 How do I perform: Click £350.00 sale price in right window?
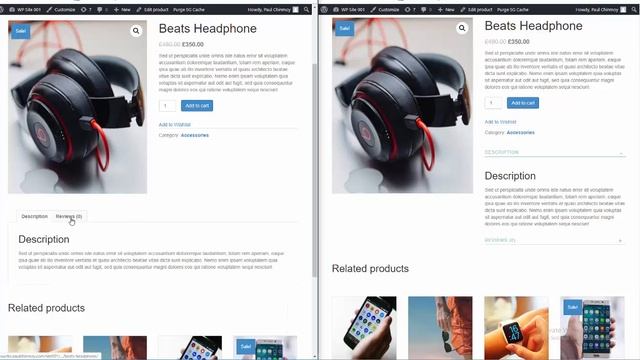click(x=519, y=42)
